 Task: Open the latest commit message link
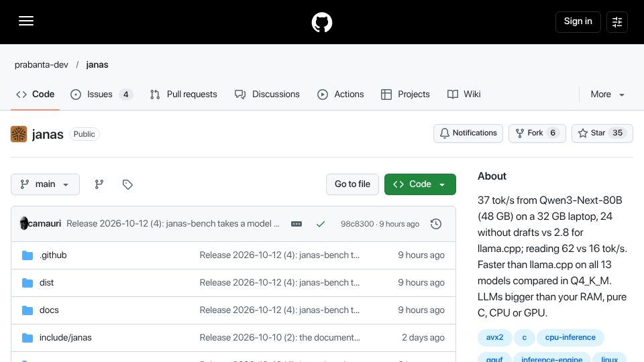173,224
